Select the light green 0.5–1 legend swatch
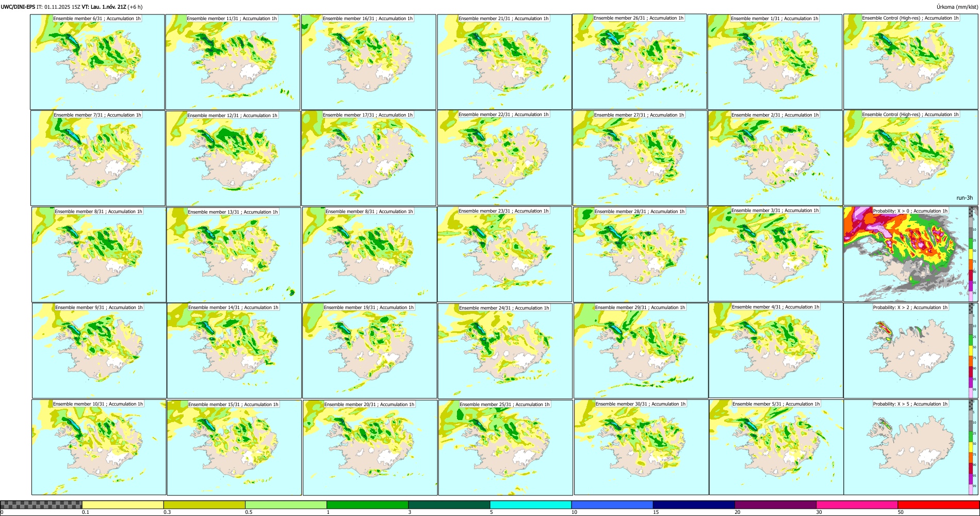The image size is (980, 516). coord(286,505)
